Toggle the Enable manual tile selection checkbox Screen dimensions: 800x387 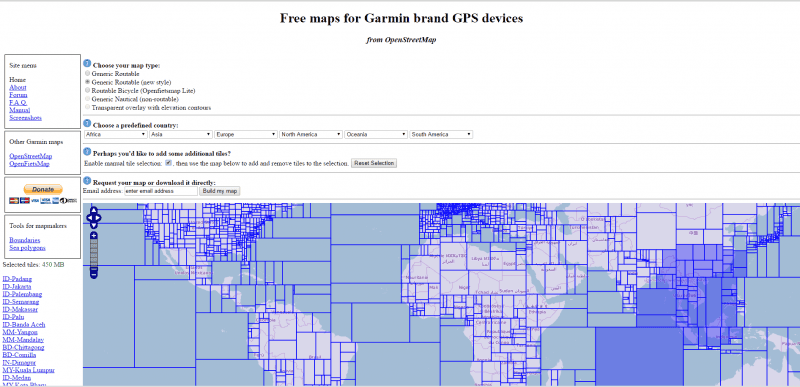tap(168, 163)
